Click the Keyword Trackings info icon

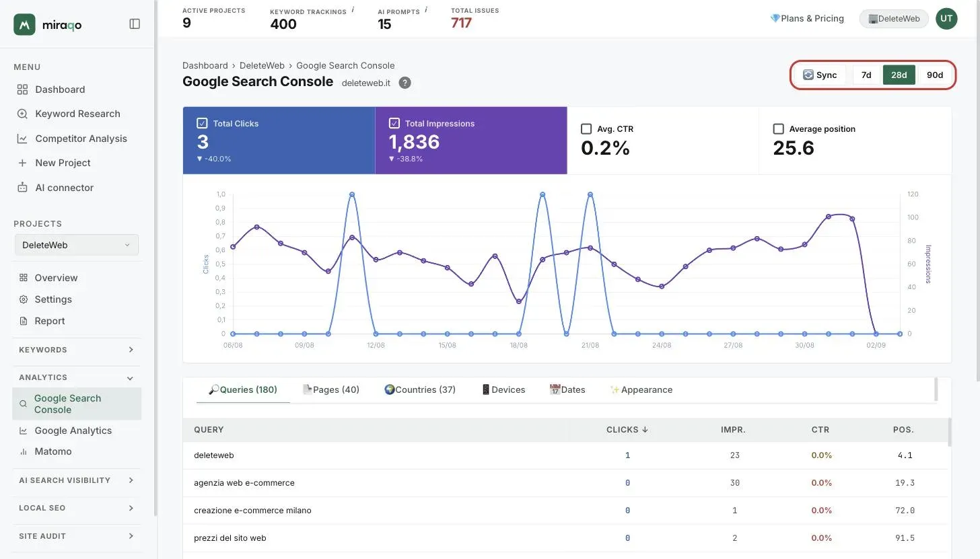click(x=353, y=10)
